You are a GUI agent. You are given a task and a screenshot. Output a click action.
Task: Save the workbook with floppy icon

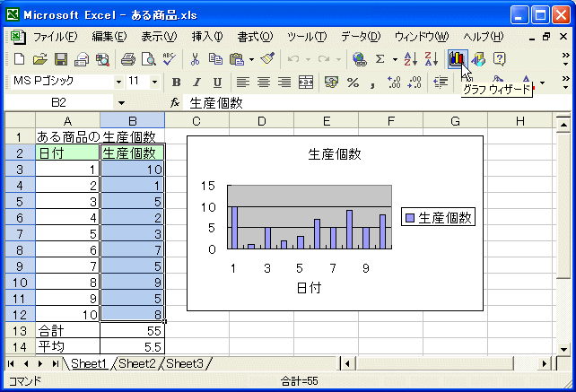point(61,59)
